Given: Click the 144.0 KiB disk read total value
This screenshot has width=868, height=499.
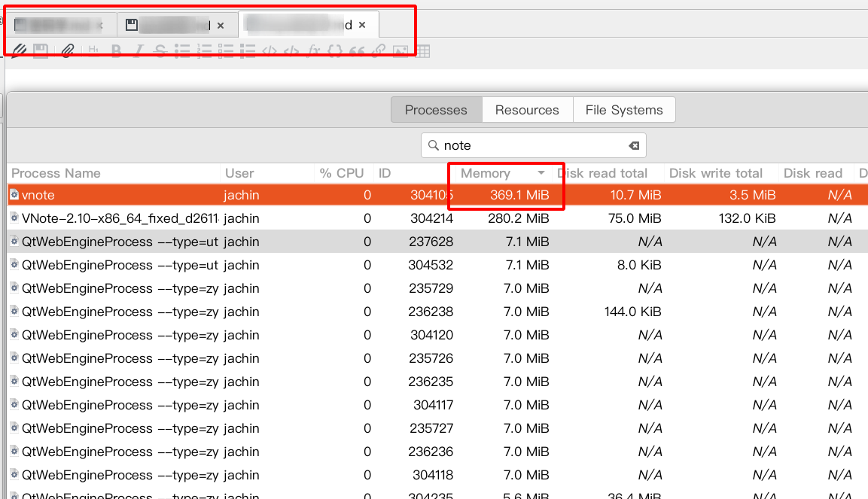Looking at the screenshot, I should 632,312.
